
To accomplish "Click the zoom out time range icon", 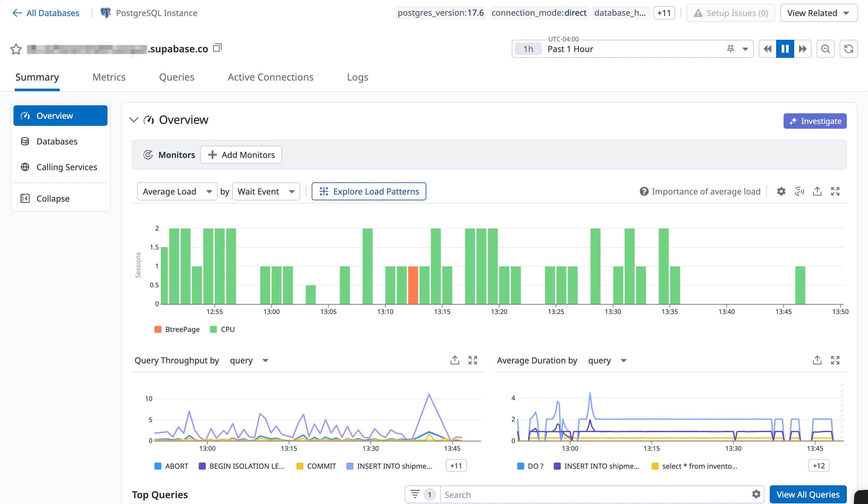I will click(x=825, y=49).
